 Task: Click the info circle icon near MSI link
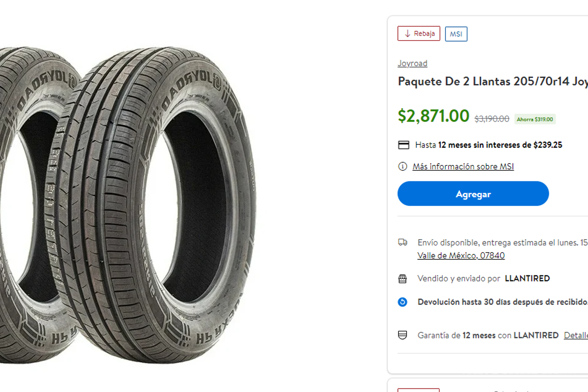coord(402,167)
